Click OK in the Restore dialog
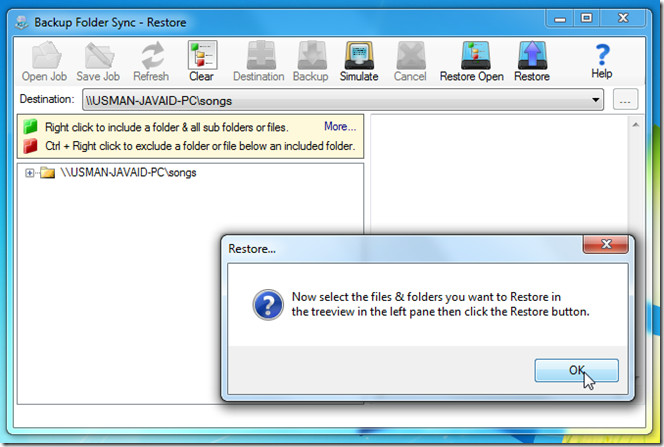The width and height of the screenshot is (664, 447). (576, 370)
